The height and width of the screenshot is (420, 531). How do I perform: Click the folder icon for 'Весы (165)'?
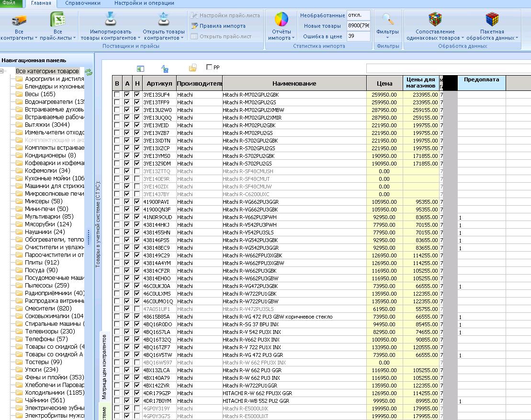coord(19,94)
